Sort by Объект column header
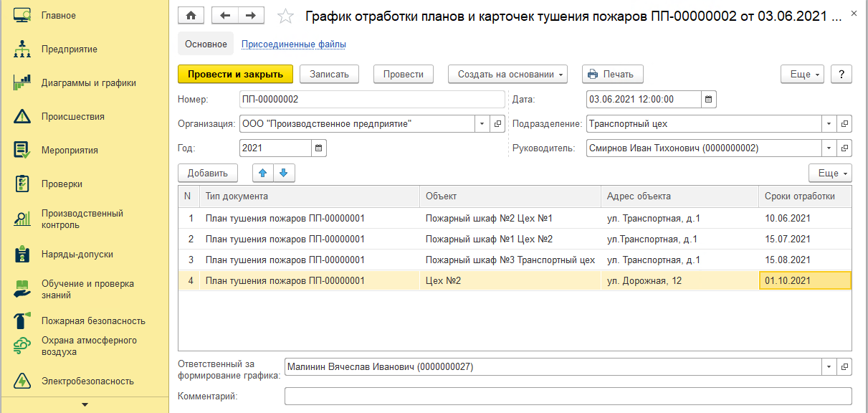This screenshot has height=413, width=868. [510, 196]
